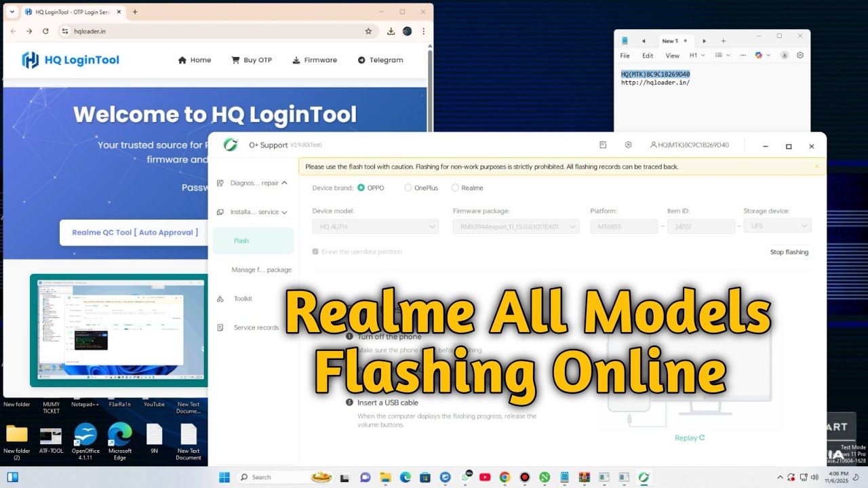This screenshot has width=868, height=488.
Task: Reload the hqloader.in page
Action: coord(45,31)
